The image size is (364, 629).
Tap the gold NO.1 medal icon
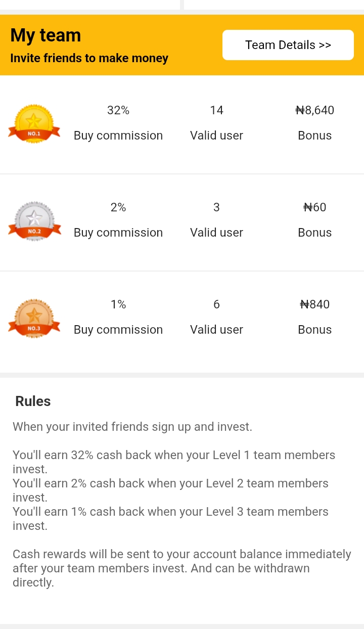[x=34, y=124]
